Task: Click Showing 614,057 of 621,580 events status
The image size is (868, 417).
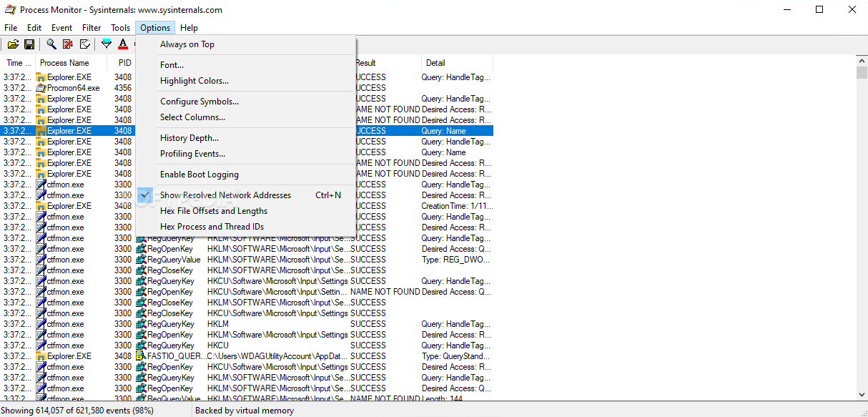Action: (77, 411)
